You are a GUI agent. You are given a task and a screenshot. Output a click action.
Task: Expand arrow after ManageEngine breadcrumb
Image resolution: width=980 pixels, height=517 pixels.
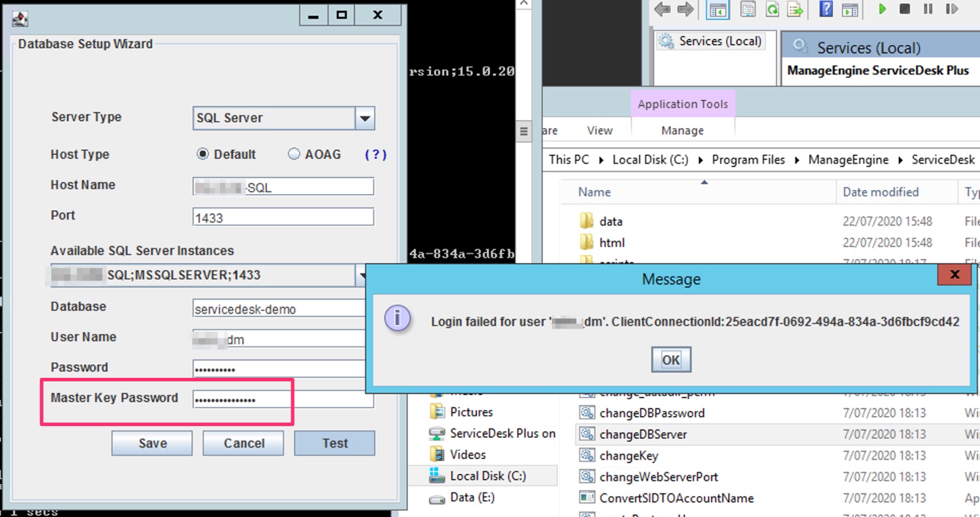[900, 160]
